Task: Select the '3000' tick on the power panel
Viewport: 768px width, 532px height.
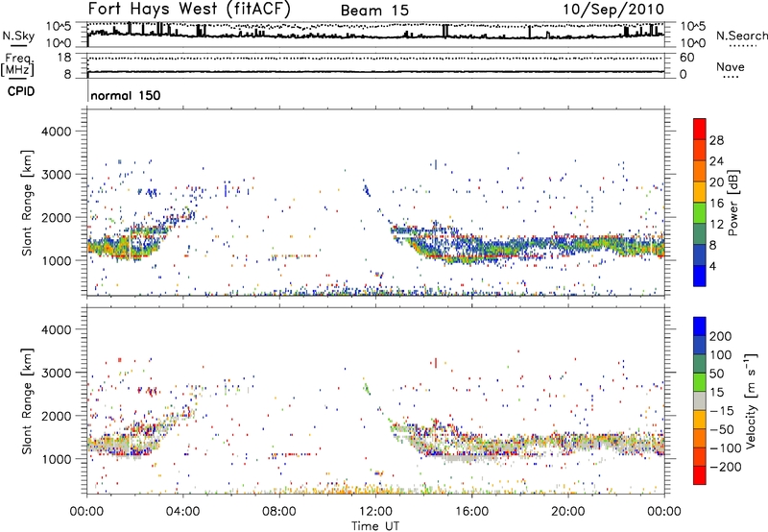Action: click(x=56, y=175)
